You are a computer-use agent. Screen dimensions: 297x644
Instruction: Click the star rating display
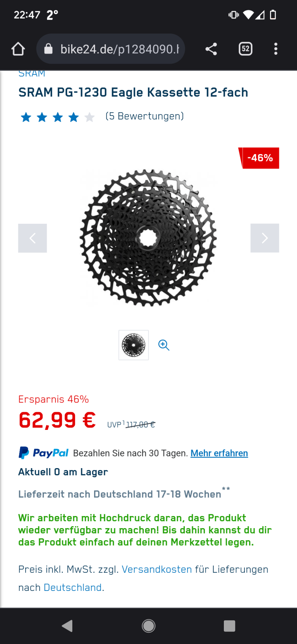[57, 117]
